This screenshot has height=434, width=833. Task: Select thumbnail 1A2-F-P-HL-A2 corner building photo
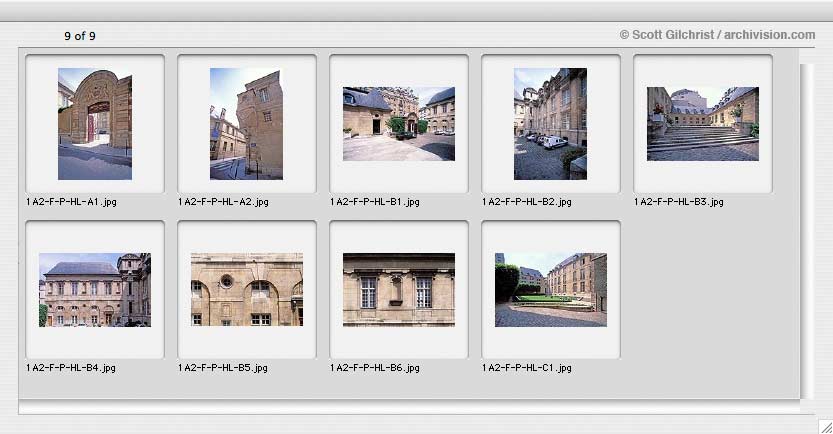click(x=246, y=124)
